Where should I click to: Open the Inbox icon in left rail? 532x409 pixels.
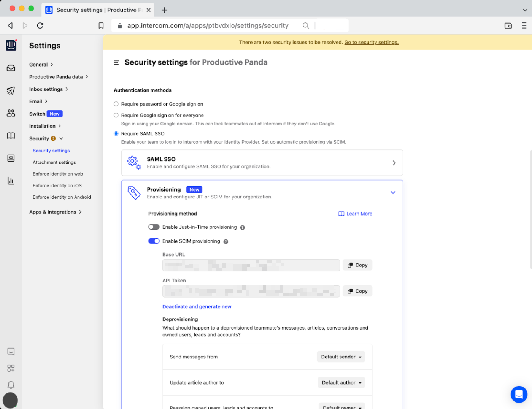[x=11, y=68]
